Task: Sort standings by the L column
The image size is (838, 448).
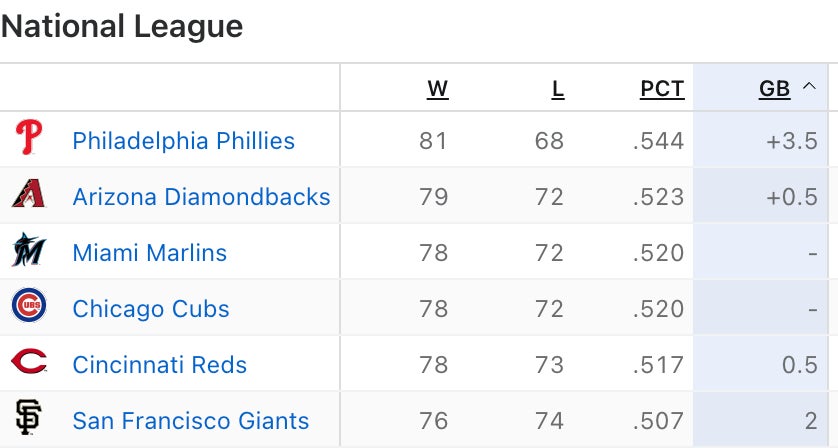Action: point(557,89)
